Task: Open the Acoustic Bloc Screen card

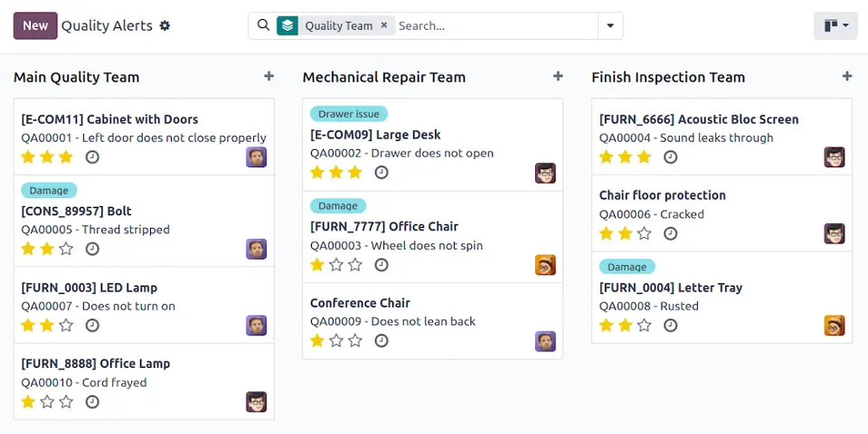Action: coord(699,119)
